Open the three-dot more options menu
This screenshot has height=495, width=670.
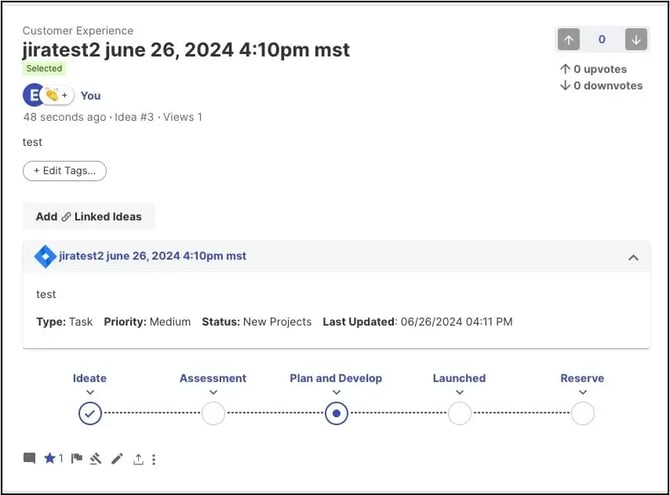tap(154, 459)
